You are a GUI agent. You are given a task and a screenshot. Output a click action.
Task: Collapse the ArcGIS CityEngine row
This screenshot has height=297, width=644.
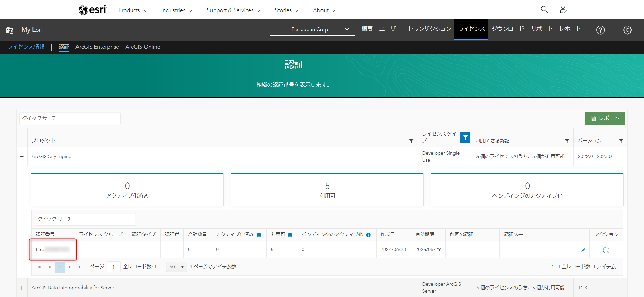tap(22, 157)
